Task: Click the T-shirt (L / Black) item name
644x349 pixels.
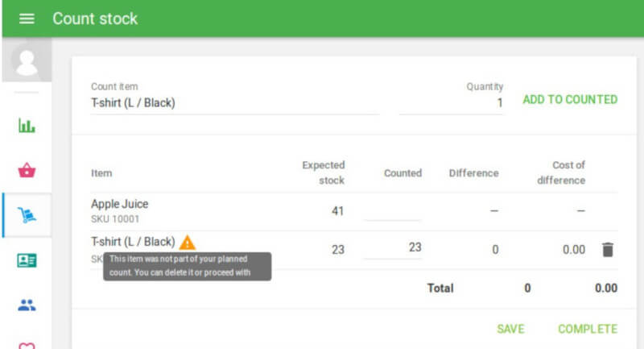Action: click(133, 242)
